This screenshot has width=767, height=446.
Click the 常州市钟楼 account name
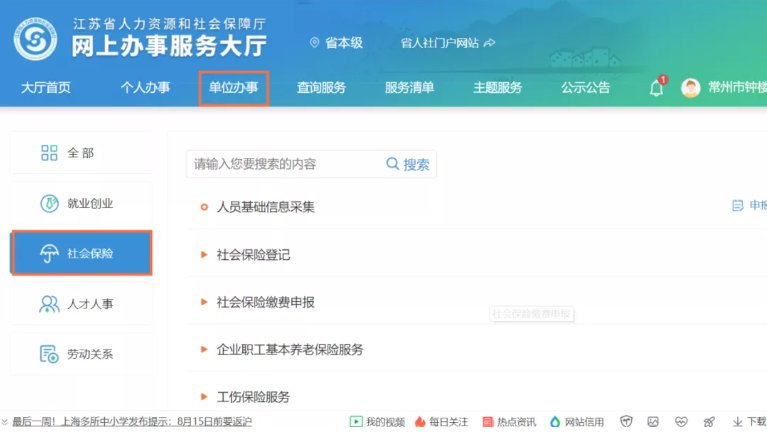pos(738,88)
